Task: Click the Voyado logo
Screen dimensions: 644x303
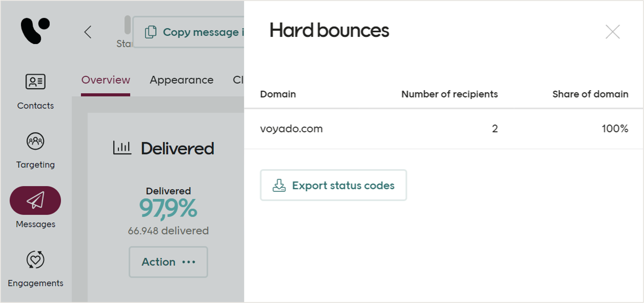Action: (35, 31)
